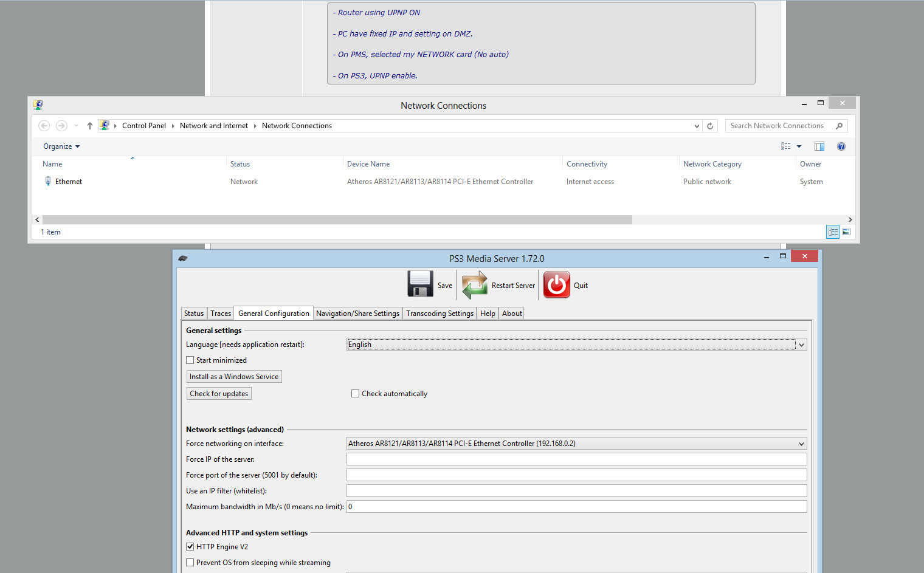Go up one folder level
The image size is (924, 573).
tap(90, 126)
